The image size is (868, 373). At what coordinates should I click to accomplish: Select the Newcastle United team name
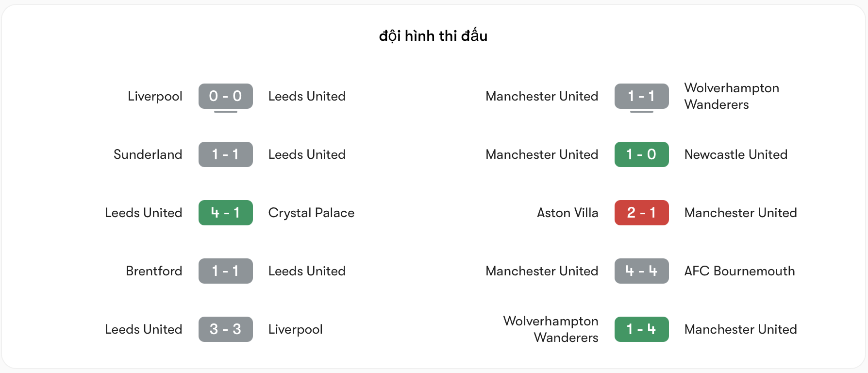[x=736, y=154]
